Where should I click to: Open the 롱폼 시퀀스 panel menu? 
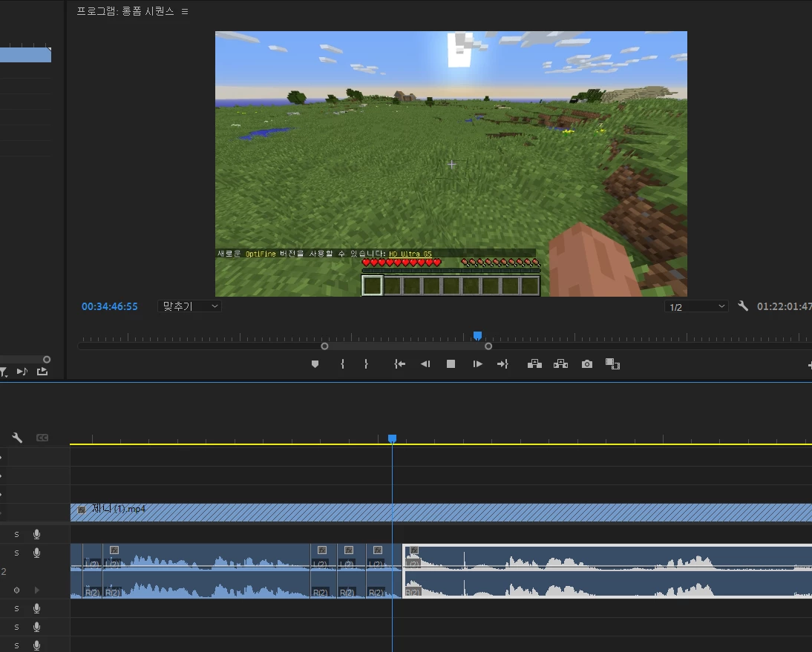click(x=185, y=11)
